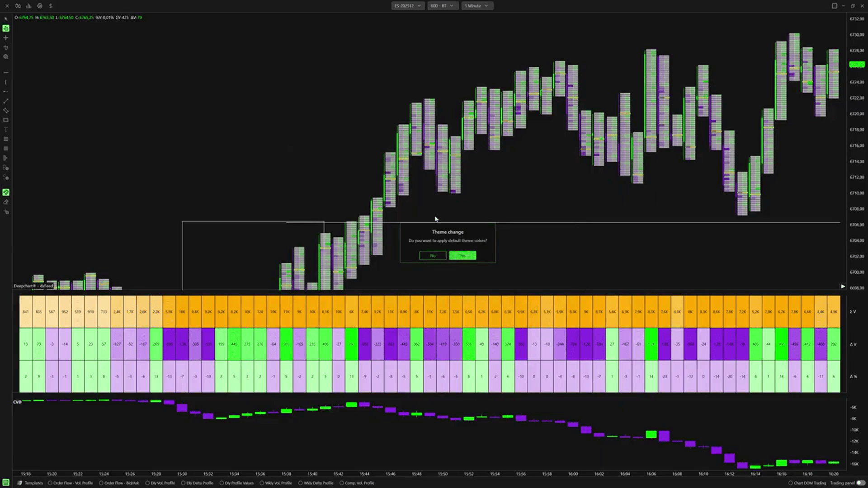Select the trend line drawing tool
Screen dimensions: 868x488
click(x=6, y=101)
